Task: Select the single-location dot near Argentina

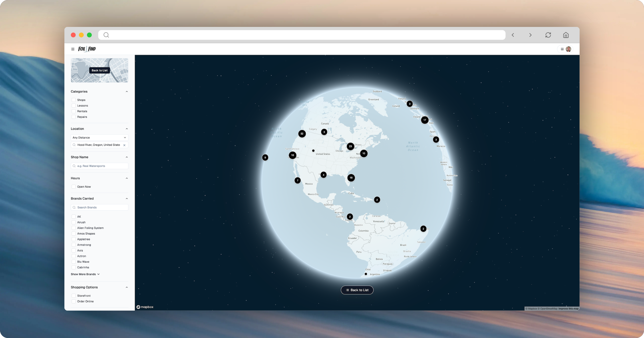Action: pos(366,274)
